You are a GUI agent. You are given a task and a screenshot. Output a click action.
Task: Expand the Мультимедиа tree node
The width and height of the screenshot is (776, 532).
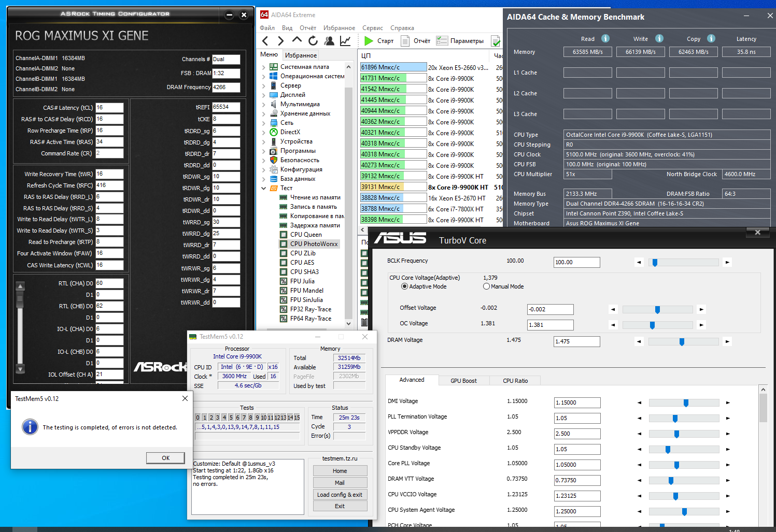click(x=263, y=105)
